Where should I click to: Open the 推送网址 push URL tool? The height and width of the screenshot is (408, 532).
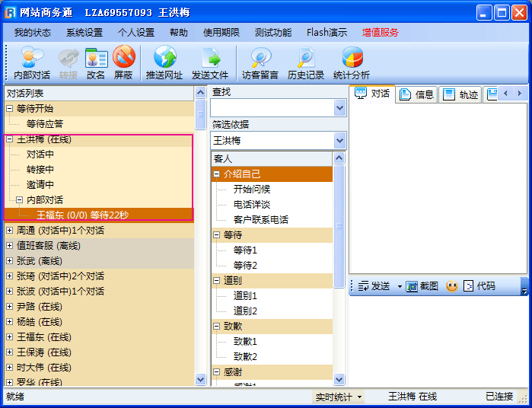pyautogui.click(x=164, y=62)
